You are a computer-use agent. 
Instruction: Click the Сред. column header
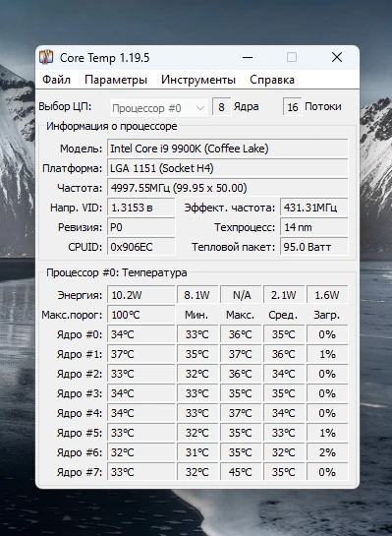pyautogui.click(x=283, y=315)
